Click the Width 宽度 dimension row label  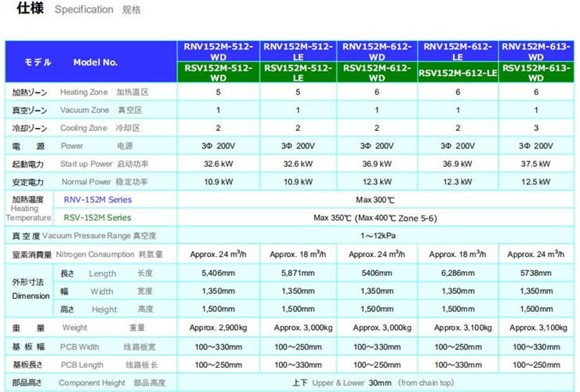tap(107, 292)
